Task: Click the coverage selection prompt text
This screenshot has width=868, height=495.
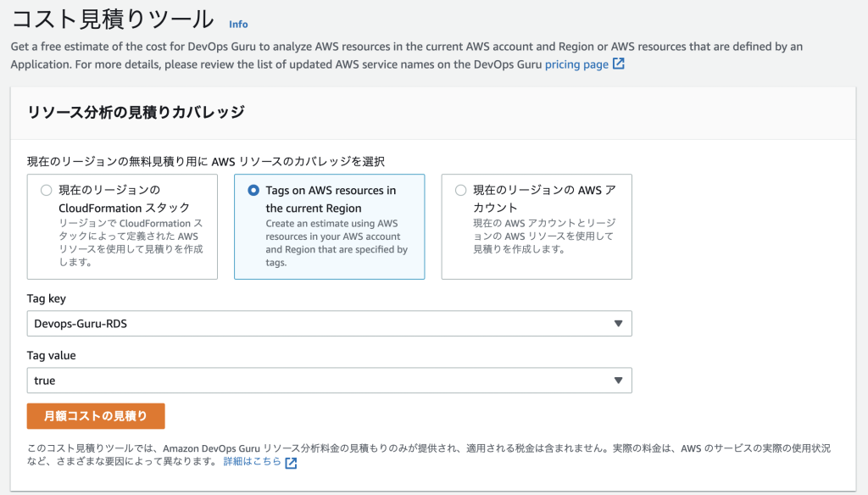Action: pos(206,162)
